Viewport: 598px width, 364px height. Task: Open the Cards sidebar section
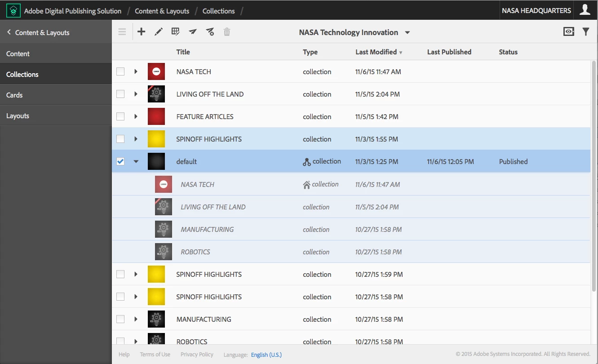pos(56,95)
